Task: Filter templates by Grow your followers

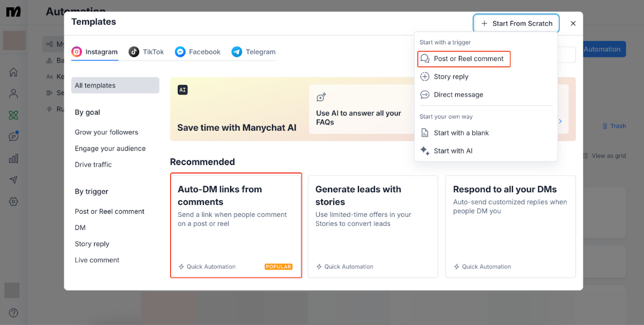Action: 107,132
